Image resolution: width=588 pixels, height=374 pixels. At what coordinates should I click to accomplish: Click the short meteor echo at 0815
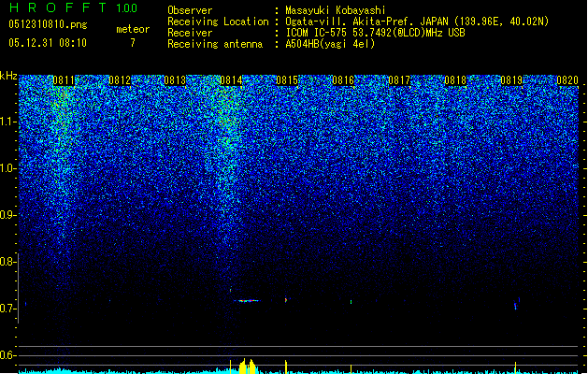point(286,300)
